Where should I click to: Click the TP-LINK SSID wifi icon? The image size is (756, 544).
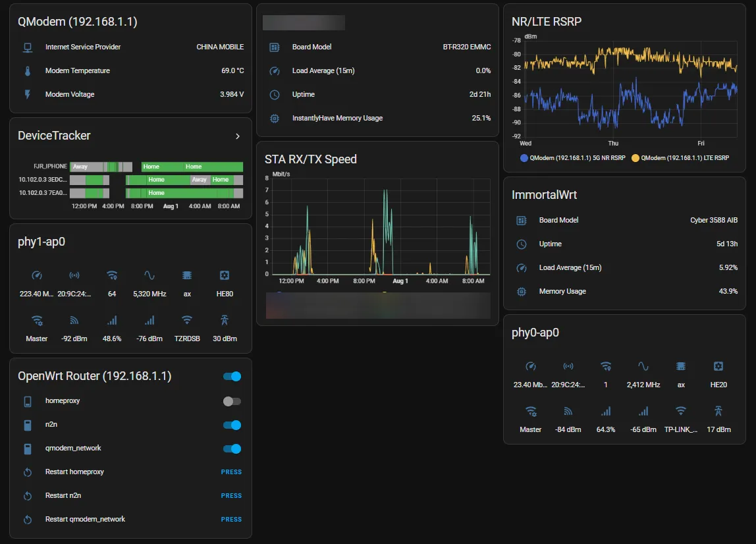pos(681,412)
